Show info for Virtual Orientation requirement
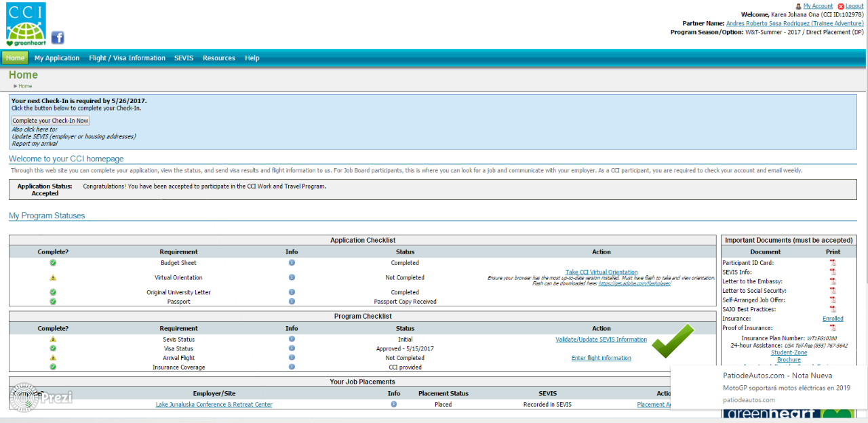The width and height of the screenshot is (868, 423). pyautogui.click(x=292, y=277)
